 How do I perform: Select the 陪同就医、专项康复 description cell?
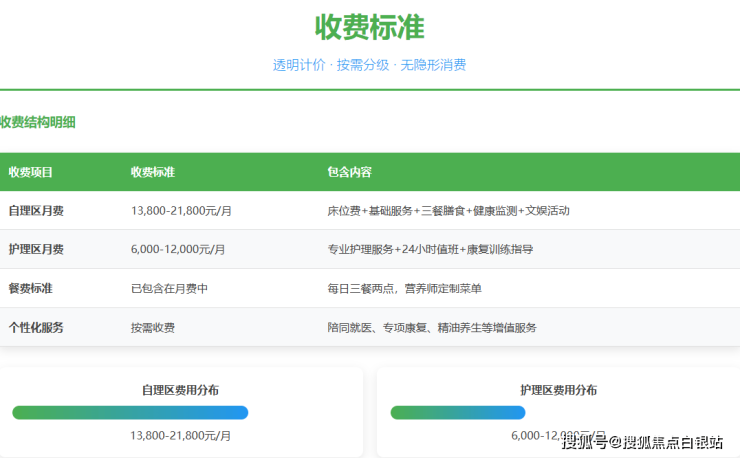pyautogui.click(x=432, y=327)
